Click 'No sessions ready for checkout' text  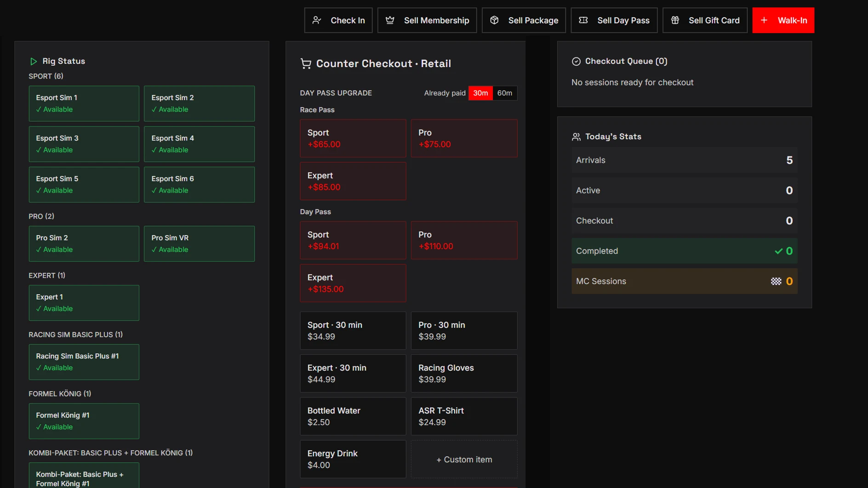(x=632, y=83)
